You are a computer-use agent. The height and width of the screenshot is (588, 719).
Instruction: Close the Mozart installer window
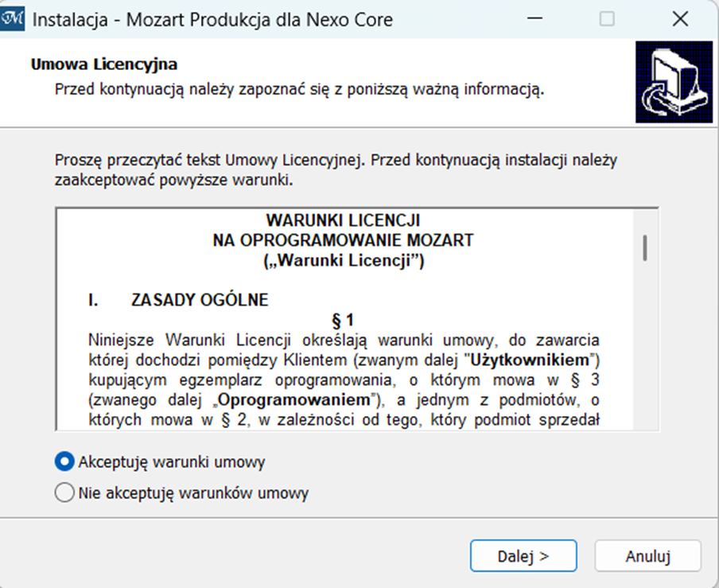click(x=678, y=19)
